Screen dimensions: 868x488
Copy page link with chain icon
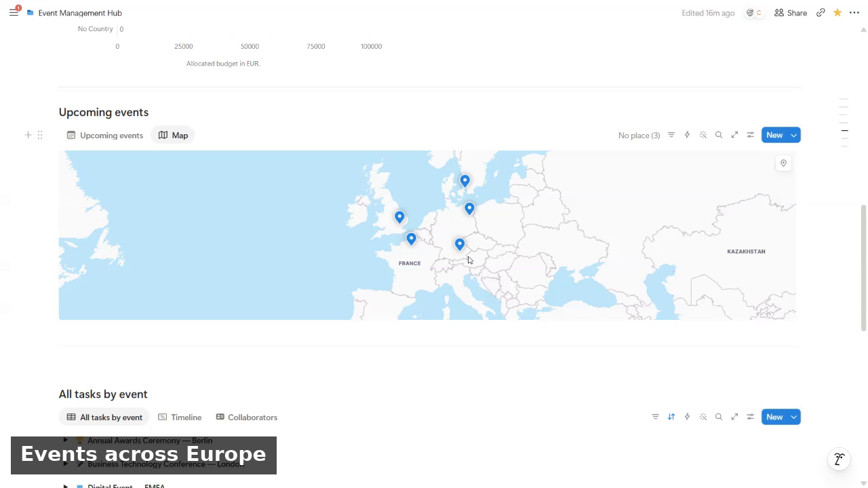pyautogui.click(x=821, y=13)
